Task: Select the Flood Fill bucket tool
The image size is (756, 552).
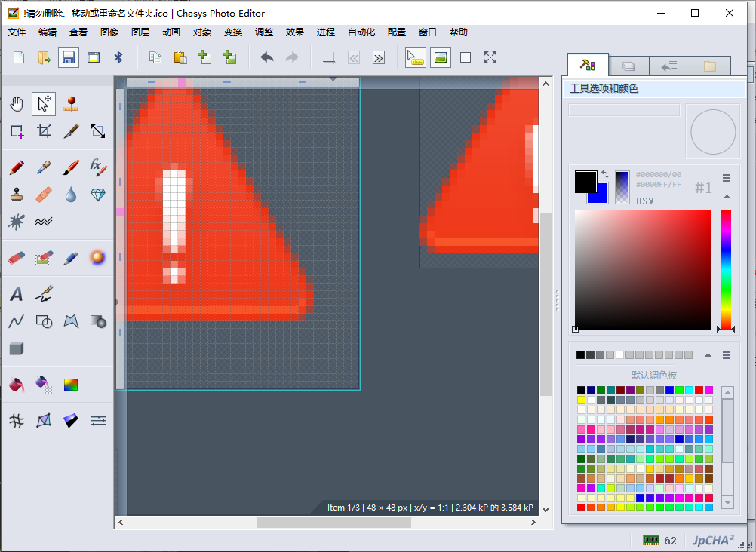Action: coord(17,383)
